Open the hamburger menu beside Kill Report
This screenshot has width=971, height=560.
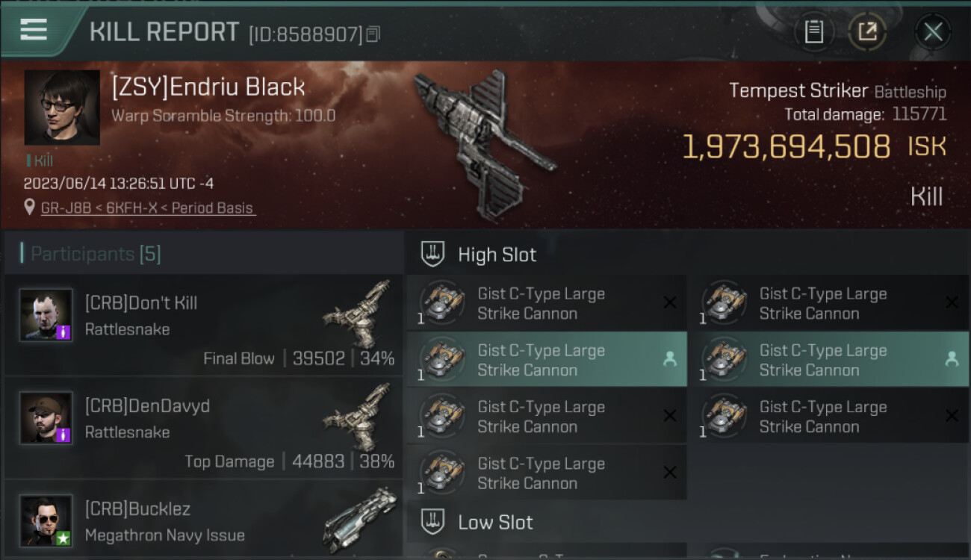pos(34,30)
